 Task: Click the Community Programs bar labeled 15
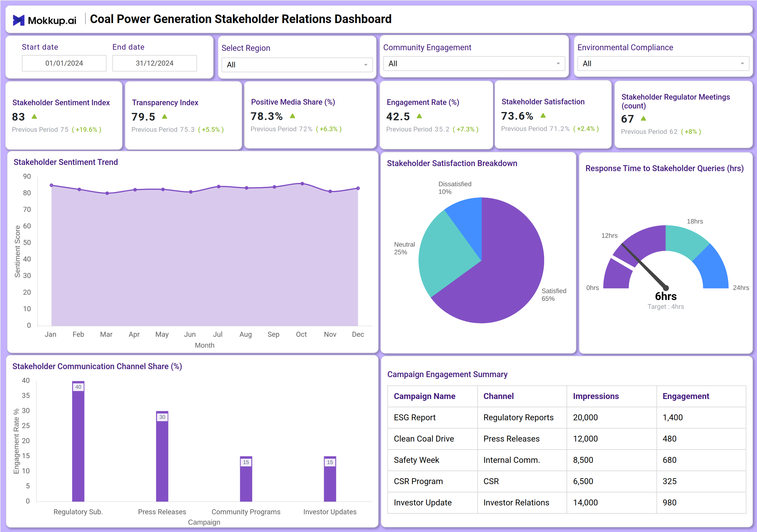click(246, 479)
